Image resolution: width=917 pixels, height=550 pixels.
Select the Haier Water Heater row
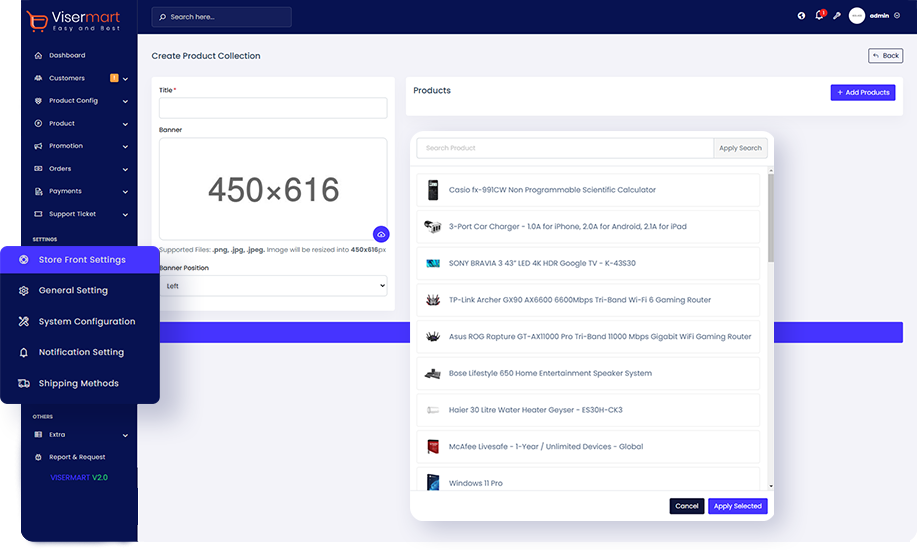click(x=588, y=410)
